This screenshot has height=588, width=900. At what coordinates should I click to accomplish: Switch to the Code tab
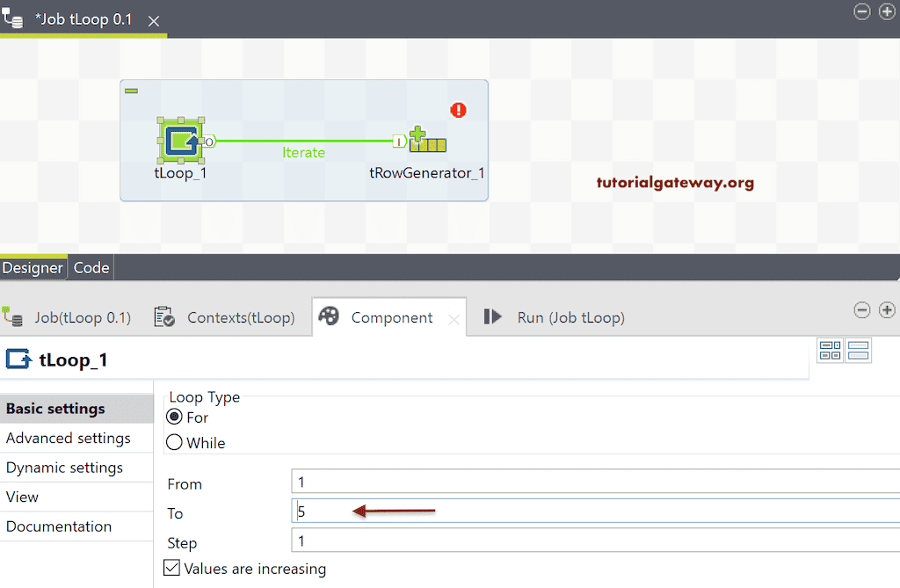coord(91,267)
